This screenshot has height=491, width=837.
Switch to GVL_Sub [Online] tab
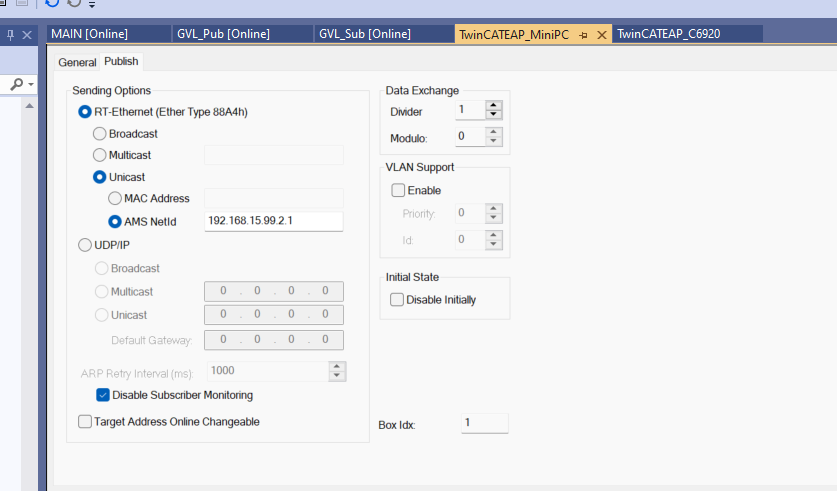[x=384, y=34]
